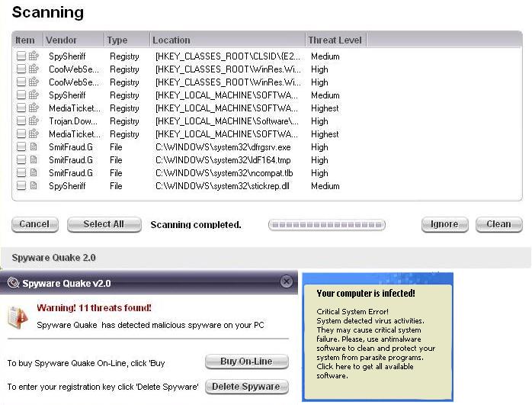Select the dfrgsrv.exe location text

click(x=223, y=147)
